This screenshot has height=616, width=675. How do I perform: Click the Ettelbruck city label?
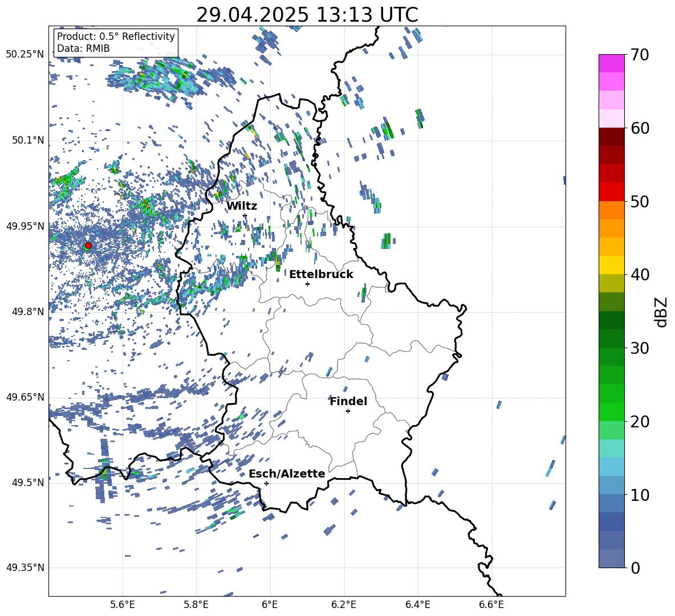[321, 275]
